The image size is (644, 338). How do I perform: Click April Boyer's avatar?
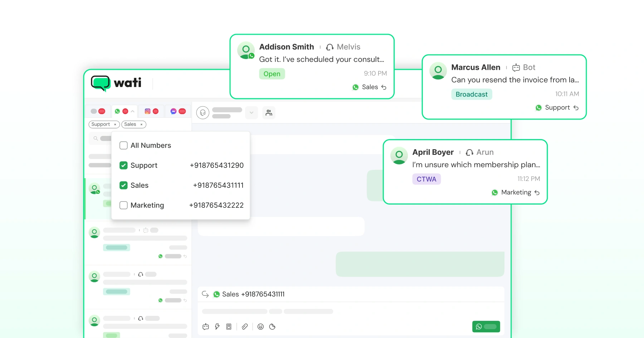(399, 156)
